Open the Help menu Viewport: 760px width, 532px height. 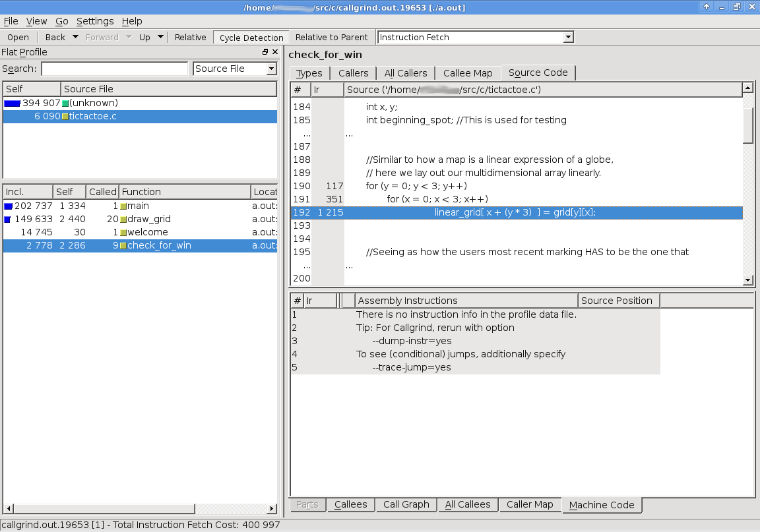click(132, 21)
